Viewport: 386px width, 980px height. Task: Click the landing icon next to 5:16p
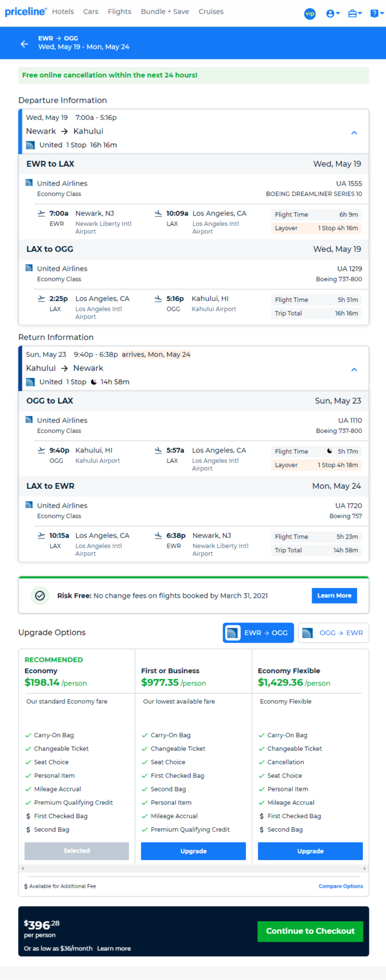click(x=158, y=299)
